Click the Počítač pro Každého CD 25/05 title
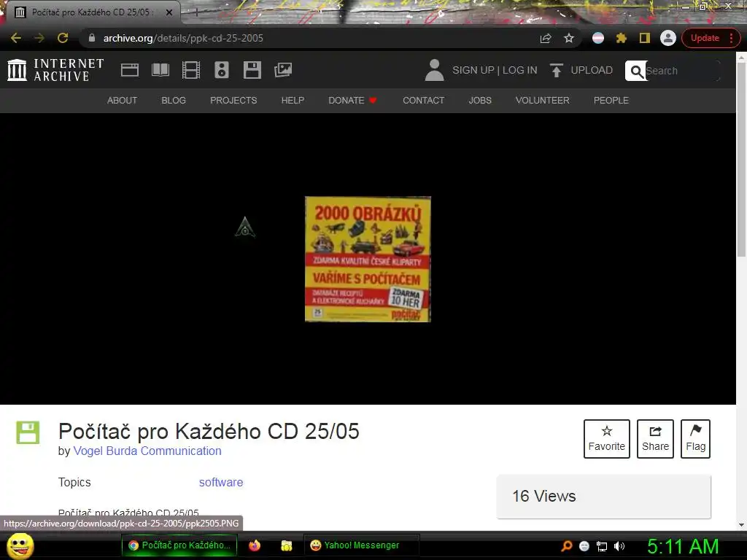 click(x=209, y=432)
